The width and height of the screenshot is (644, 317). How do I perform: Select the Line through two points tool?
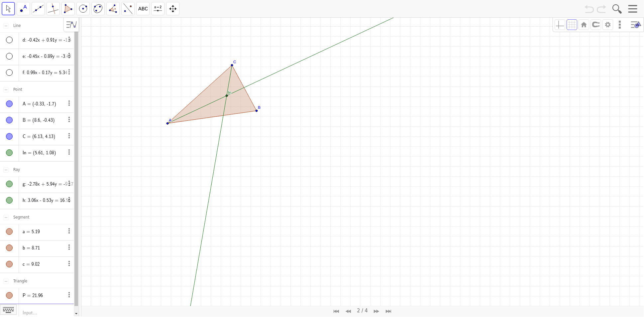(x=38, y=9)
